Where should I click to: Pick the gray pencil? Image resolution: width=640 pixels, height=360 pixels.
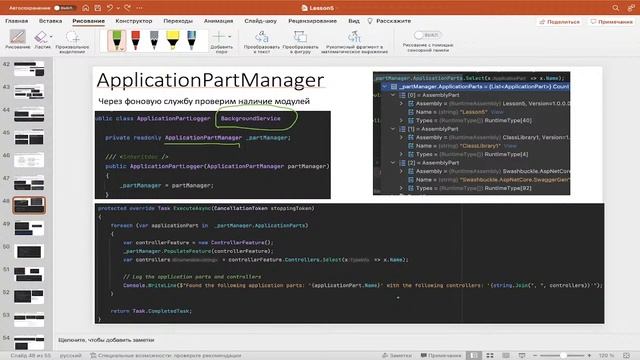click(154, 40)
